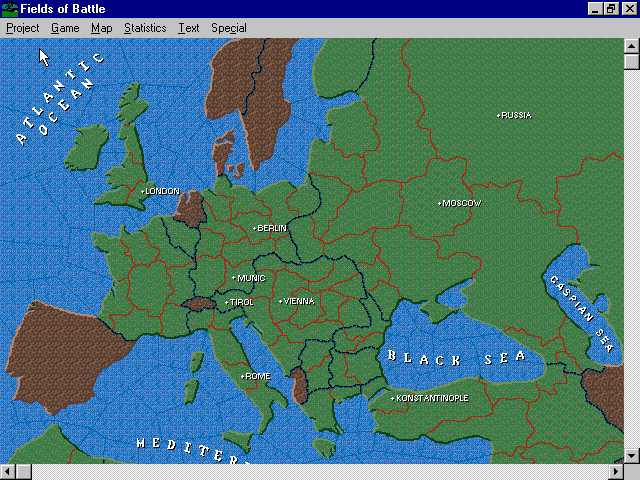640x480 pixels.
Task: Click the vertical scrollbar down arrow
Action: [631, 456]
